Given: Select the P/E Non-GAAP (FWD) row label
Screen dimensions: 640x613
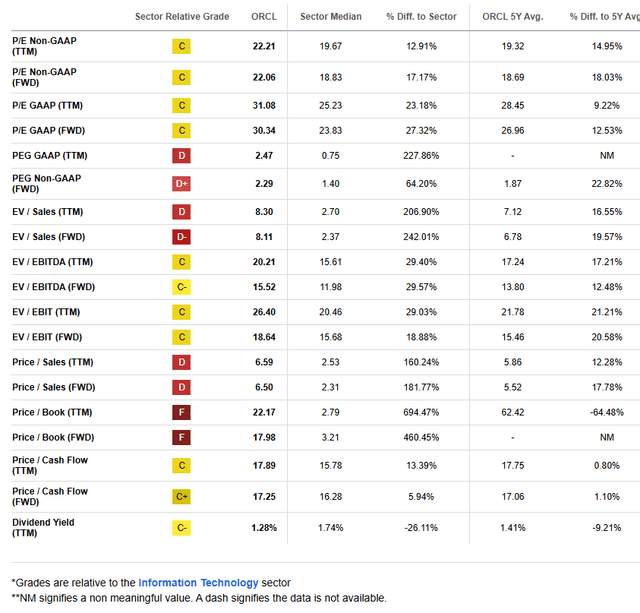Looking at the screenshot, I should 44,77.
